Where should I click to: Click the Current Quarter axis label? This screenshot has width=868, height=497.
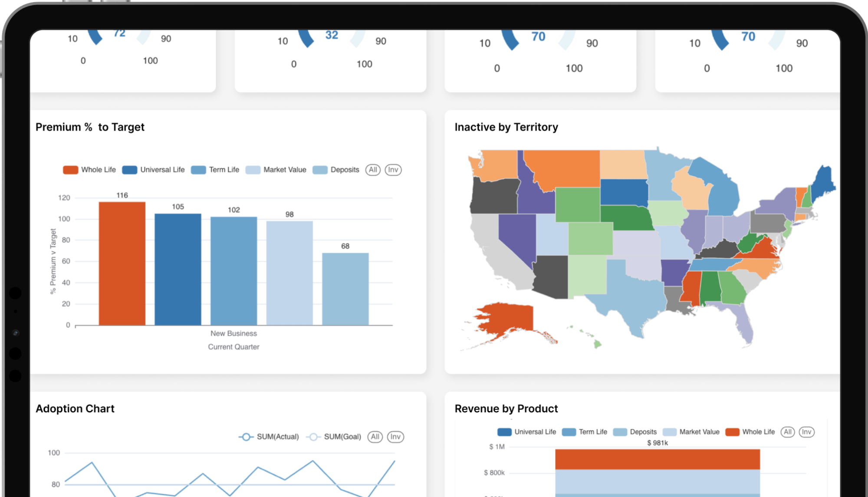[x=233, y=347]
